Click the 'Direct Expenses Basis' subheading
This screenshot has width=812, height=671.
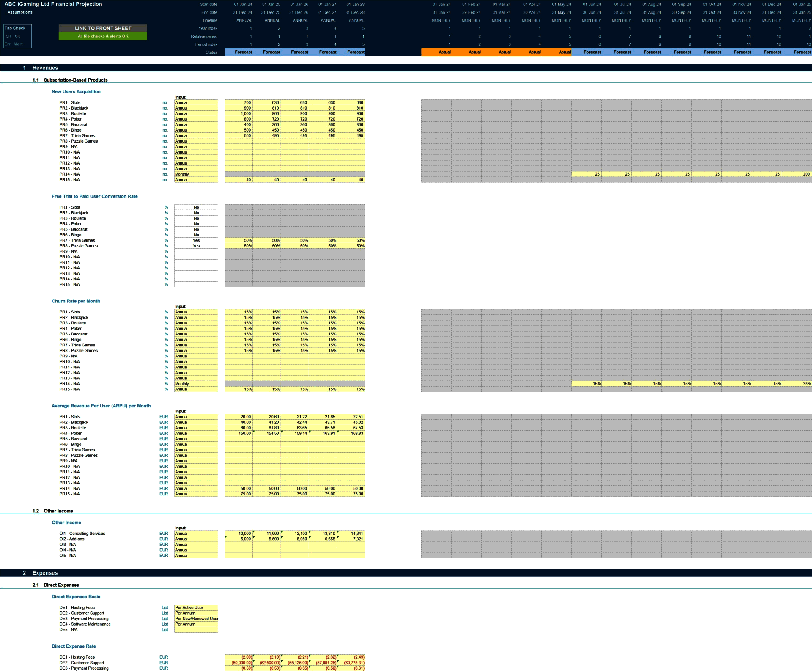(76, 597)
